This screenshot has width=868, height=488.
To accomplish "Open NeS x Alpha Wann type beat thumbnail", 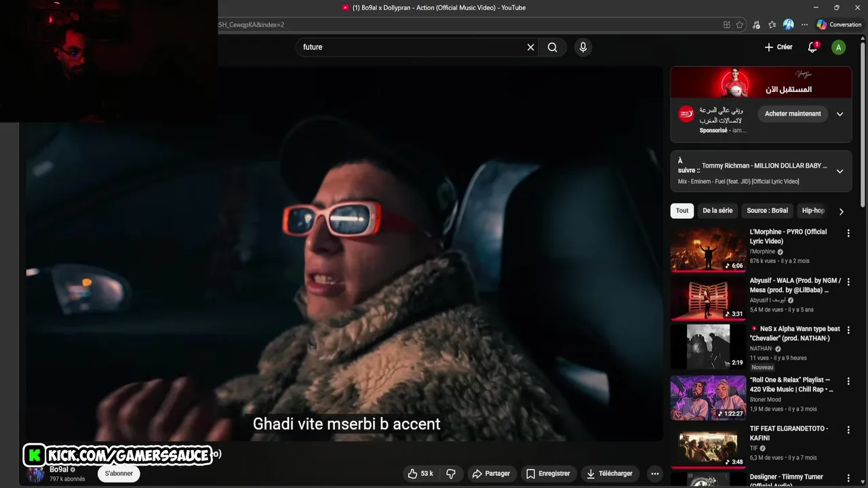I will 708,347.
